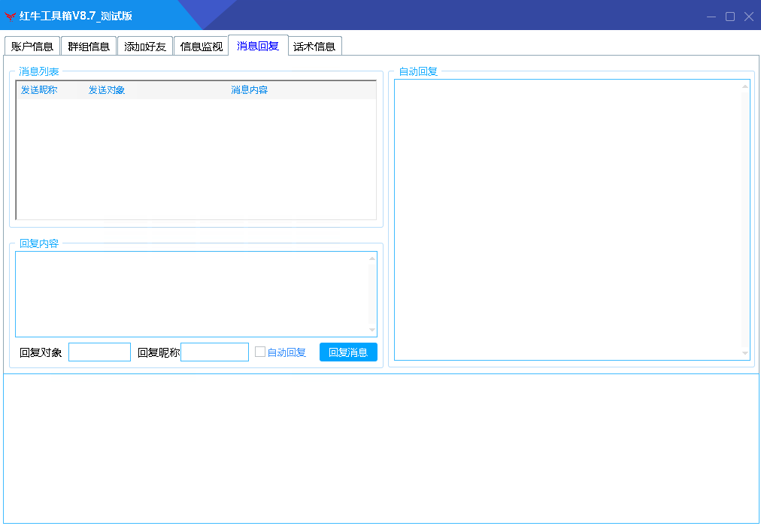
Task: Click inside the 自动回复 text panel
Action: (x=567, y=219)
